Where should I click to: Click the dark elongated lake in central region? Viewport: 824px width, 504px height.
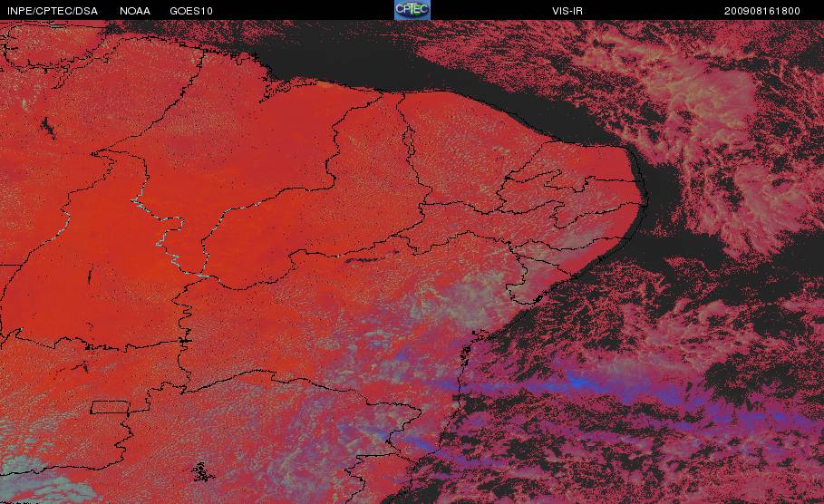363,259
